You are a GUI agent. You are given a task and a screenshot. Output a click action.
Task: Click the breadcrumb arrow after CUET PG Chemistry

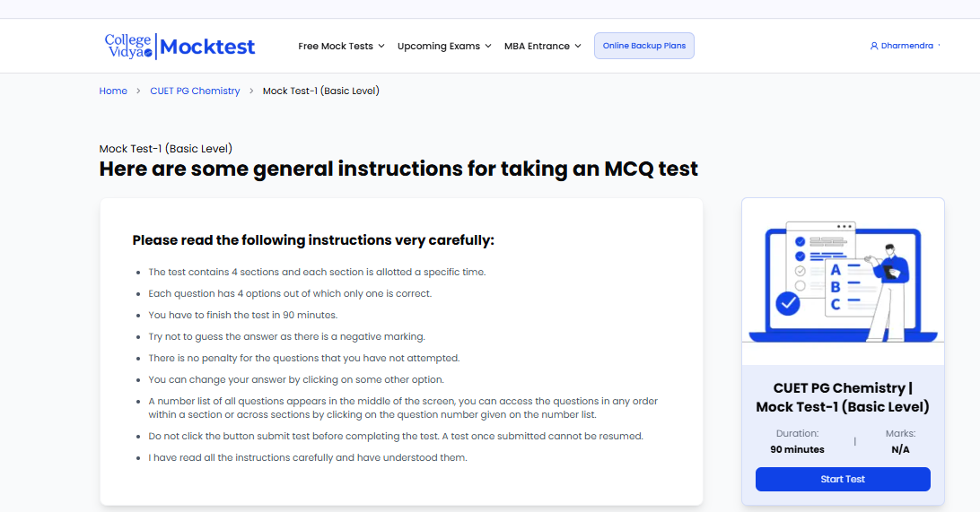pos(251,91)
